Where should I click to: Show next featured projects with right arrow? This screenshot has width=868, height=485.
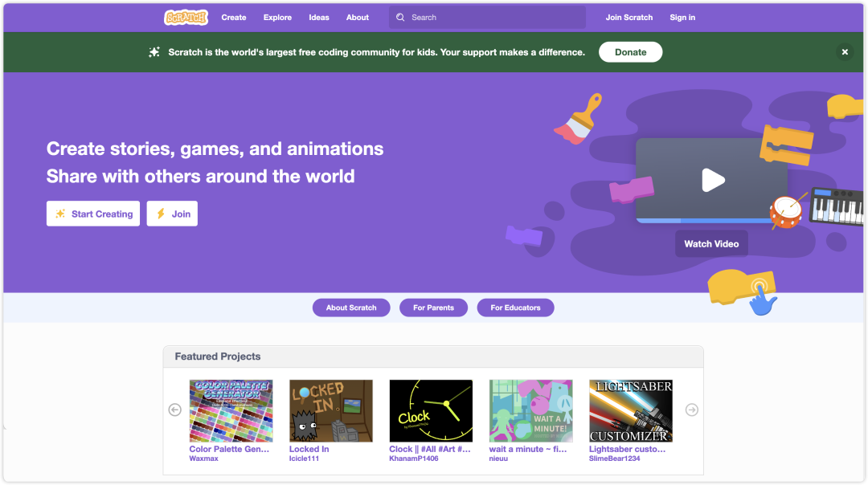tap(691, 410)
